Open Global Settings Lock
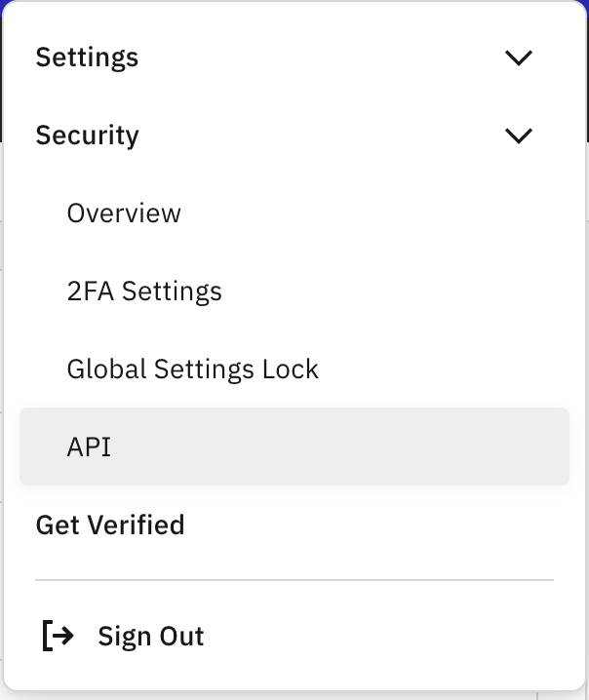 tap(193, 369)
